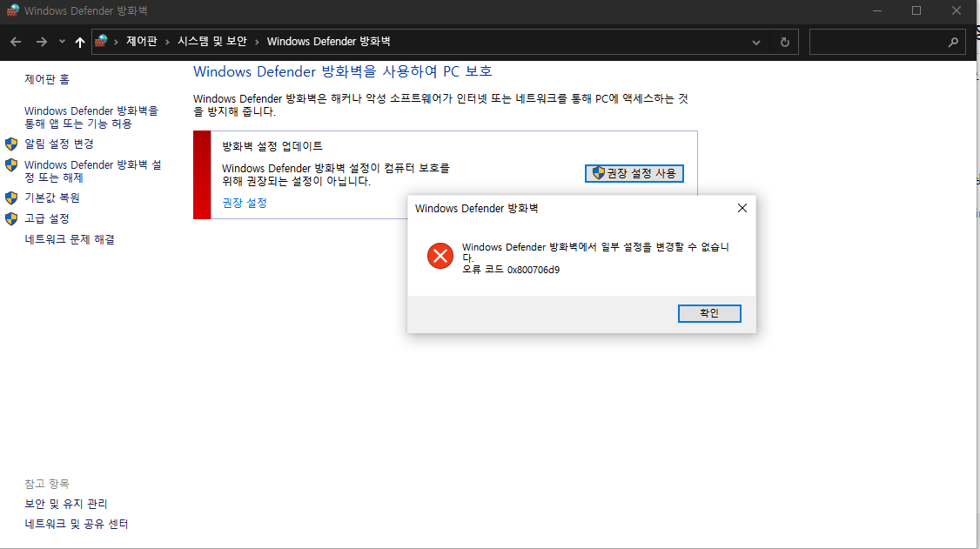Expand the address bar history dropdown
Viewport: 980px width, 549px height.
pyautogui.click(x=756, y=43)
